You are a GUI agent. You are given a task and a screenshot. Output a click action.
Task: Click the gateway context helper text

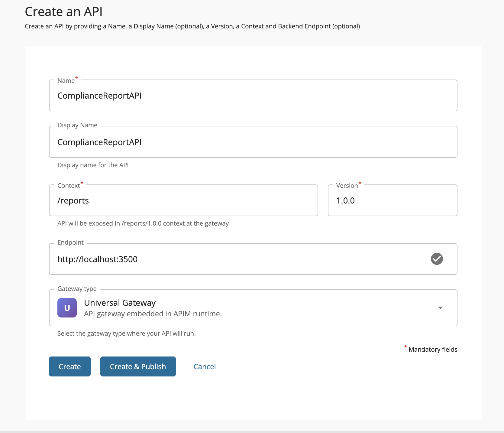click(143, 223)
